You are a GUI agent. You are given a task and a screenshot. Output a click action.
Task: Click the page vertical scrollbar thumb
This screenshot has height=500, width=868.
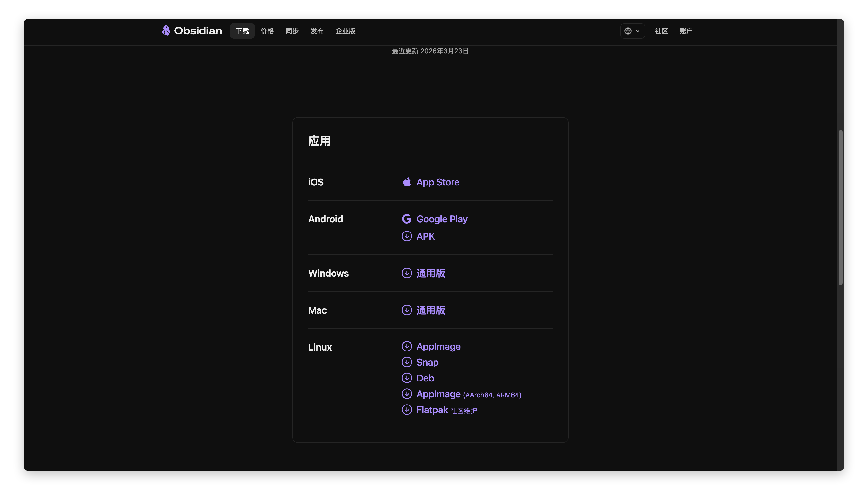point(840,208)
